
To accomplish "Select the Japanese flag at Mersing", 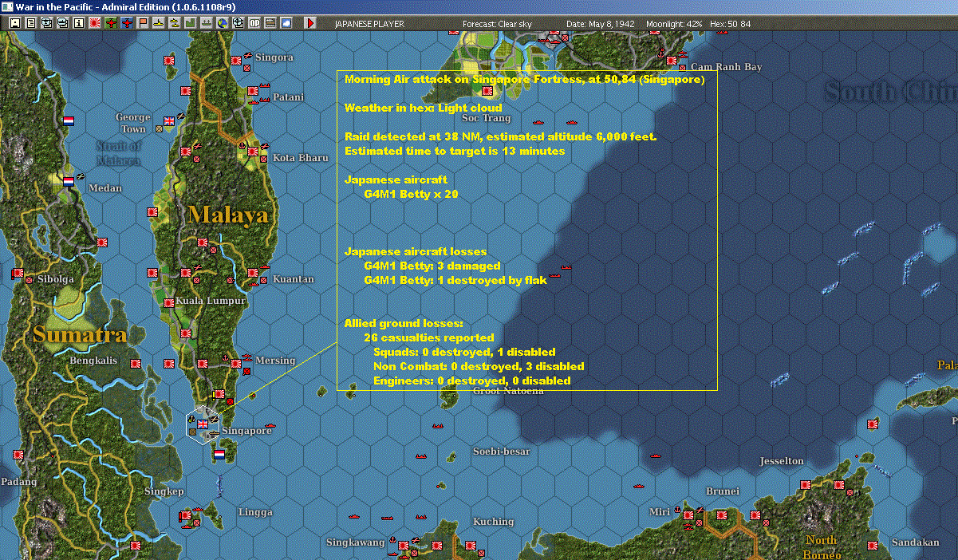I will click(236, 363).
